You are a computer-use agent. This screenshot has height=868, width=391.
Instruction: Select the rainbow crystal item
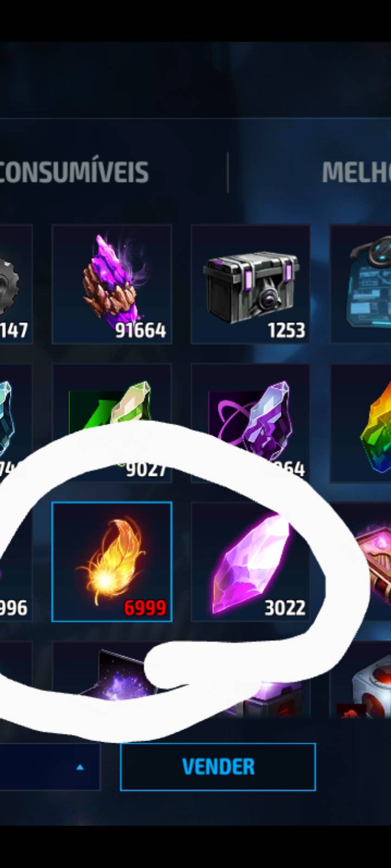pyautogui.click(x=361, y=423)
